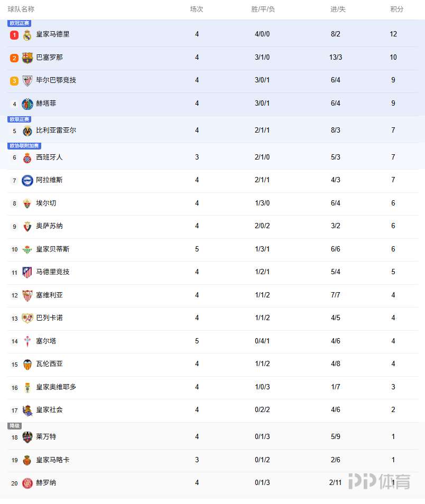Open team link 塞维利亚

[49, 295]
